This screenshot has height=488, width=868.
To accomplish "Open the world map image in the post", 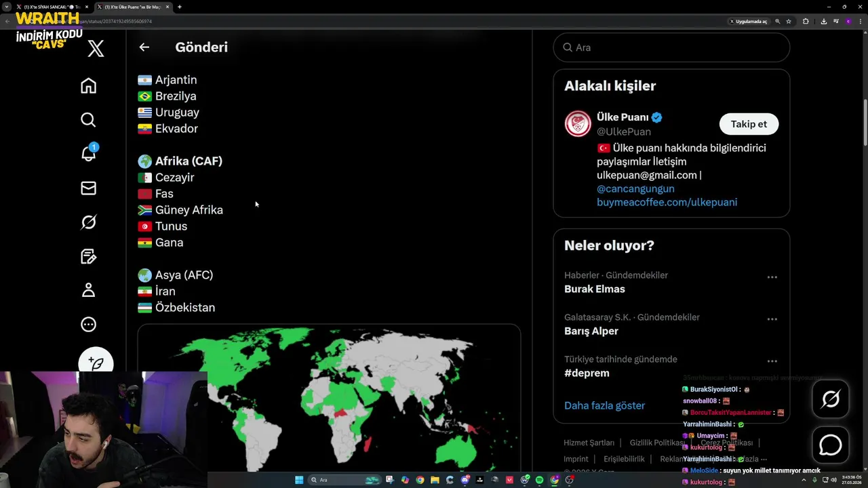I will point(329,399).
